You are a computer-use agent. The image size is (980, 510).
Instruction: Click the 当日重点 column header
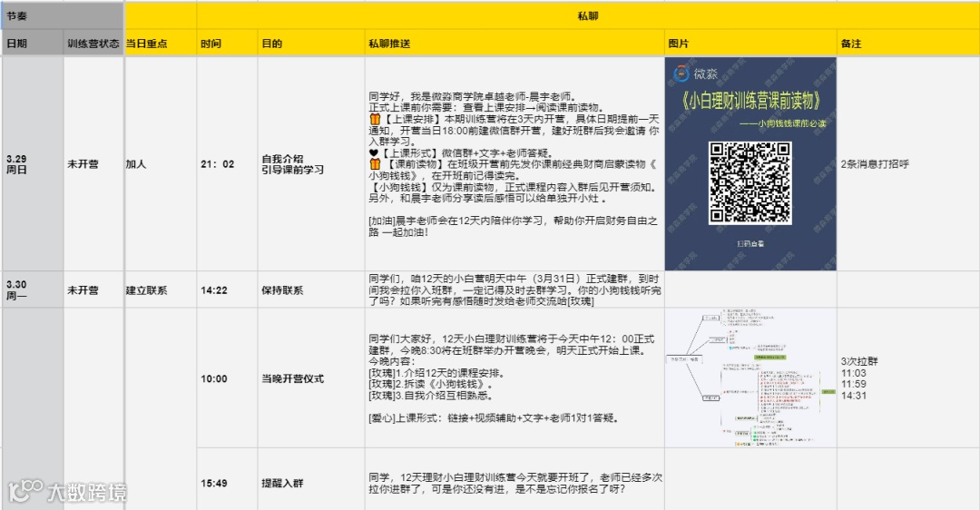pos(161,44)
